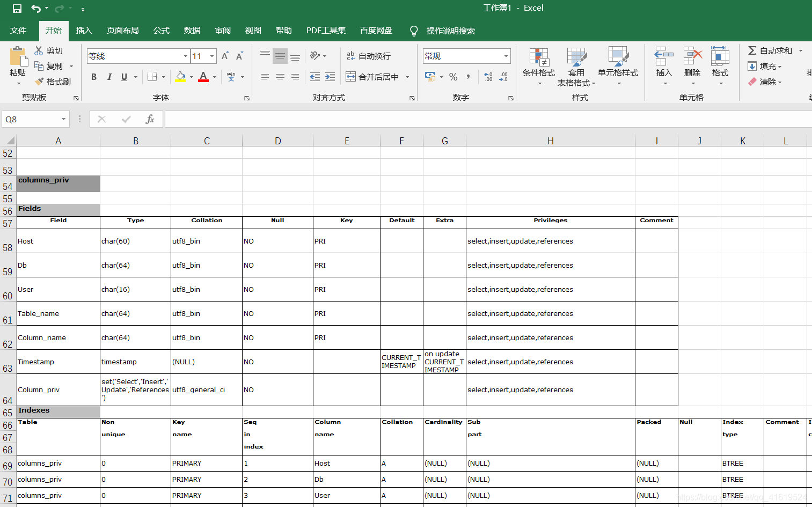The height and width of the screenshot is (507, 812).
Task: Click the fill color bucket icon
Action: [180, 77]
